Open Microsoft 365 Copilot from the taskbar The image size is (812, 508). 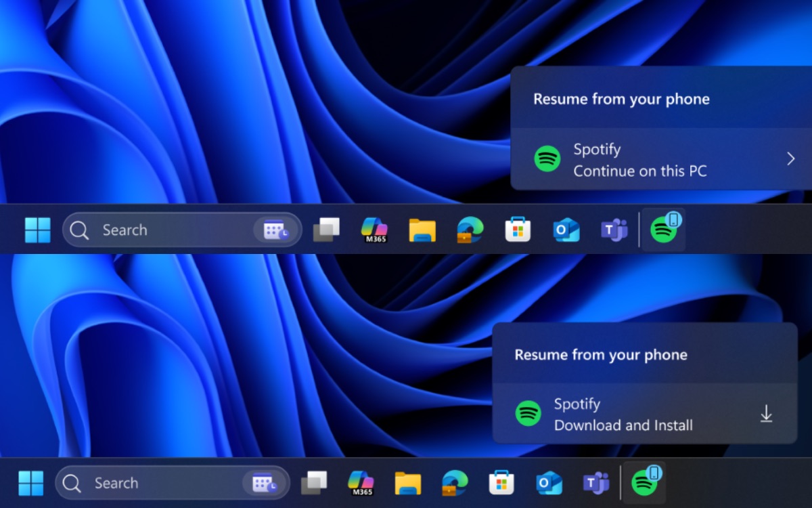374,230
